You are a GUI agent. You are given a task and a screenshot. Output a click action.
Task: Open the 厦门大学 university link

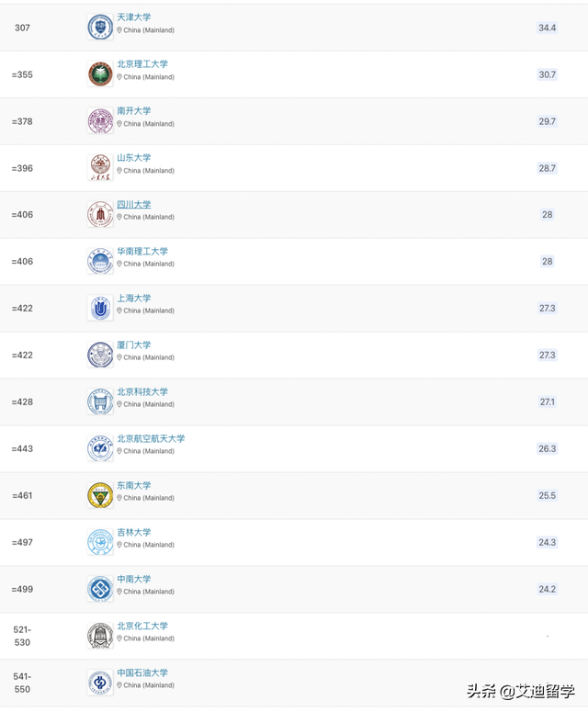point(134,345)
